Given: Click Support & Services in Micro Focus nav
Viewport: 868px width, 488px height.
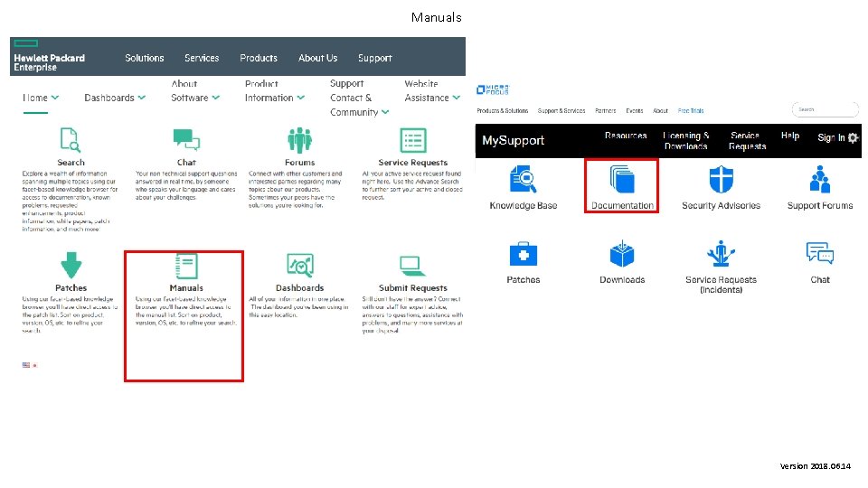Looking at the screenshot, I should coord(561,110).
